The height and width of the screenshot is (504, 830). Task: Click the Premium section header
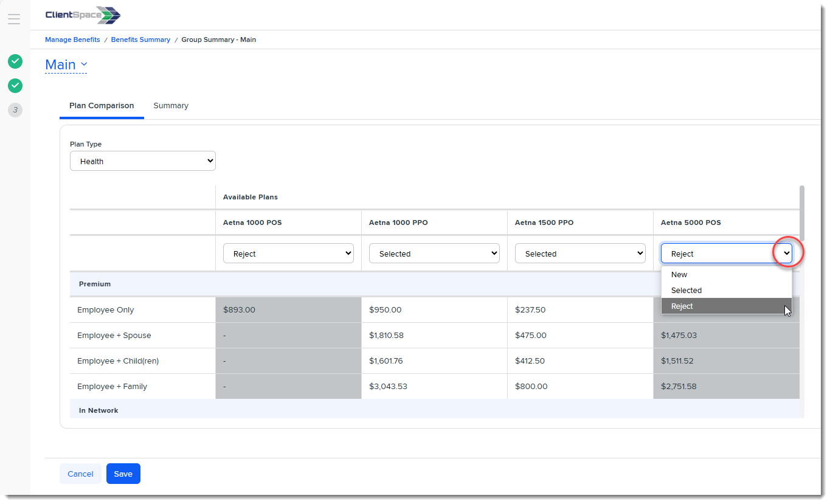[x=95, y=284]
